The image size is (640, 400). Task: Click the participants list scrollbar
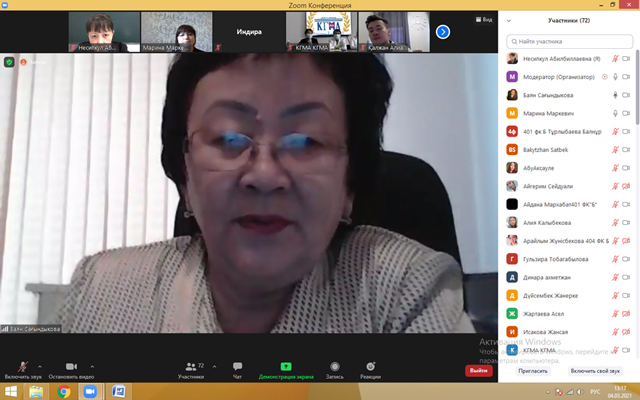click(x=638, y=87)
